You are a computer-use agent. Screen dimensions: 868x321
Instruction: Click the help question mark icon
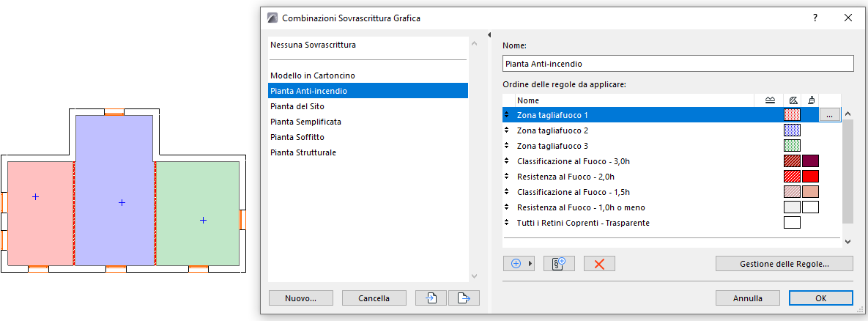(815, 18)
